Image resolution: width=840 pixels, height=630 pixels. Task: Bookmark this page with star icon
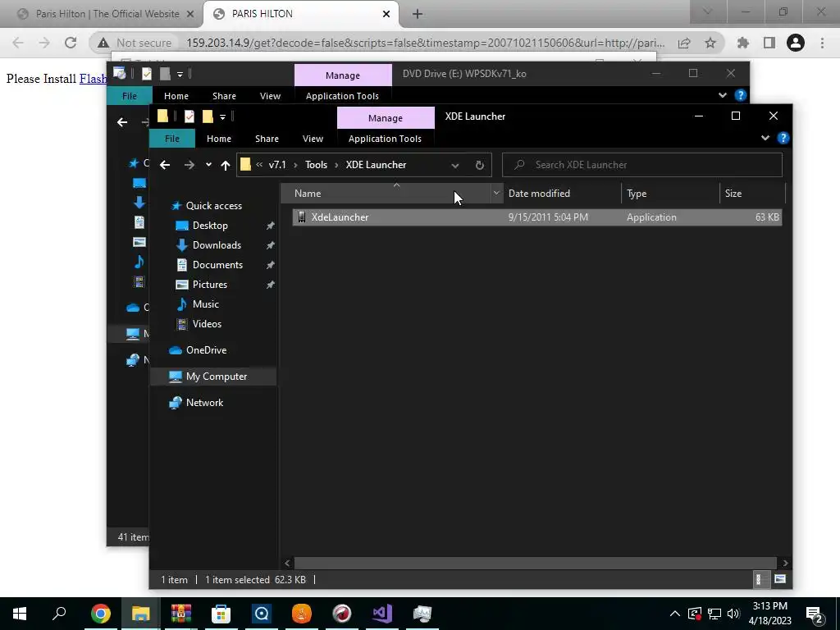point(710,43)
